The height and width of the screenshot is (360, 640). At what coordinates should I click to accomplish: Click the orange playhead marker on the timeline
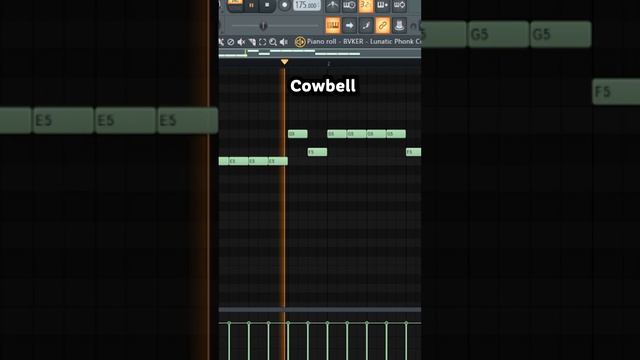point(284,62)
